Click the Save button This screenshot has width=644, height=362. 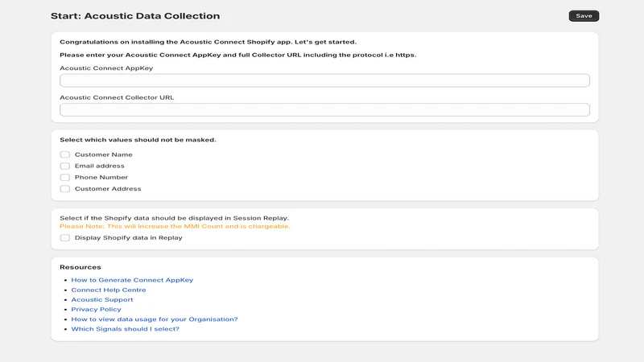(584, 16)
